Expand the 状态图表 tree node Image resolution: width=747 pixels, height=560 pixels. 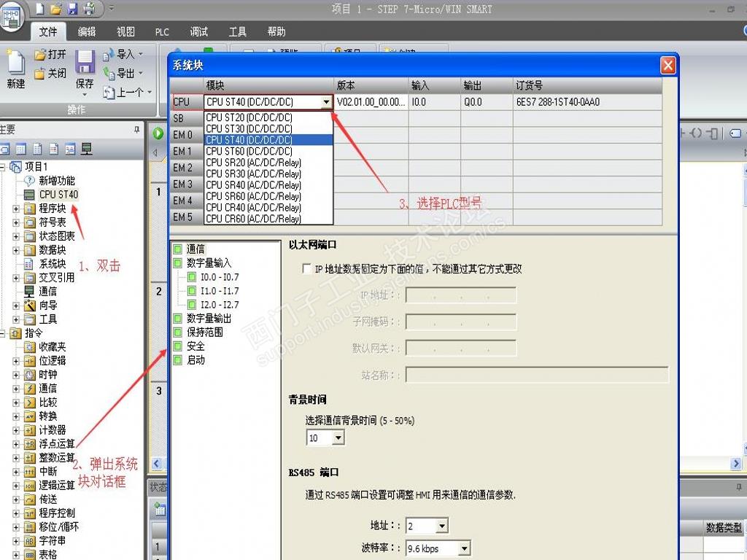[x=16, y=236]
